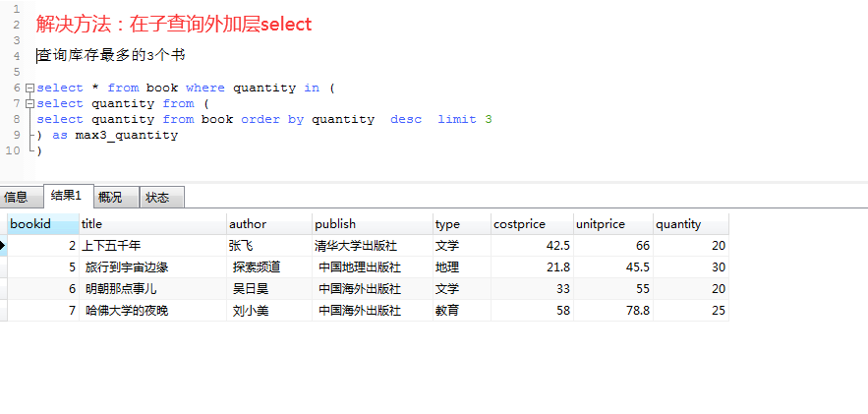Select author cell 吴日昊
The height and width of the screenshot is (414, 868).
[269, 289]
